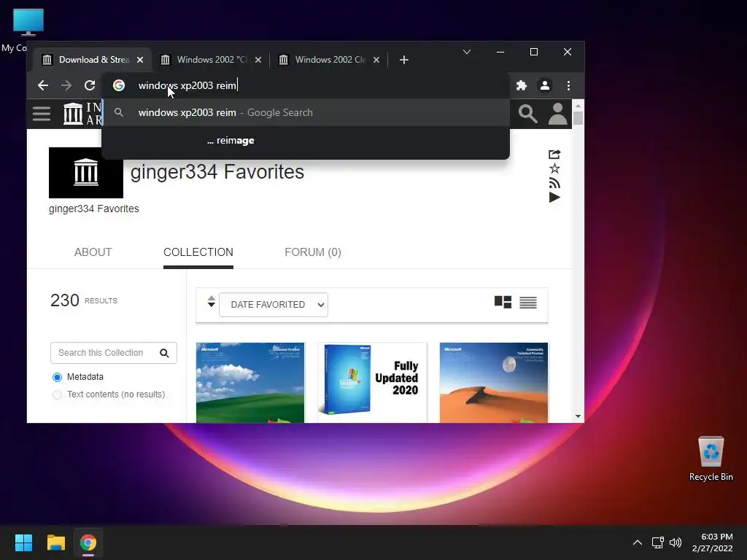Open the Internet Archive search magnifier

(528, 113)
